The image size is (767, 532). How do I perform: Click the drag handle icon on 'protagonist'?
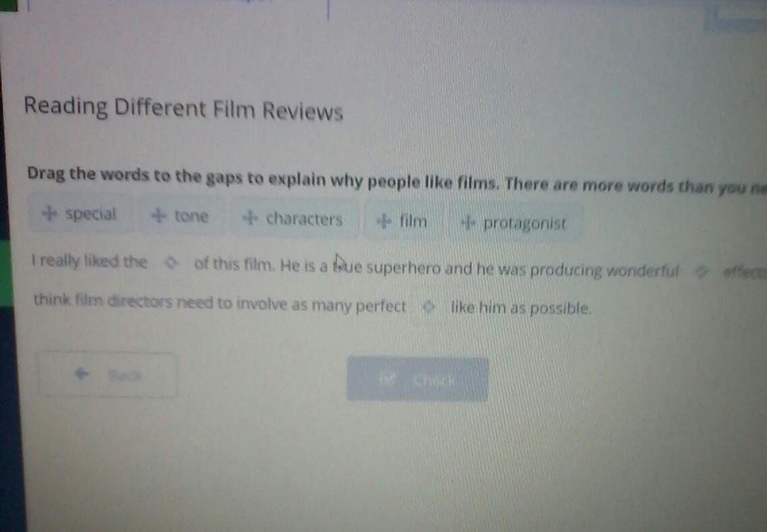(x=468, y=223)
